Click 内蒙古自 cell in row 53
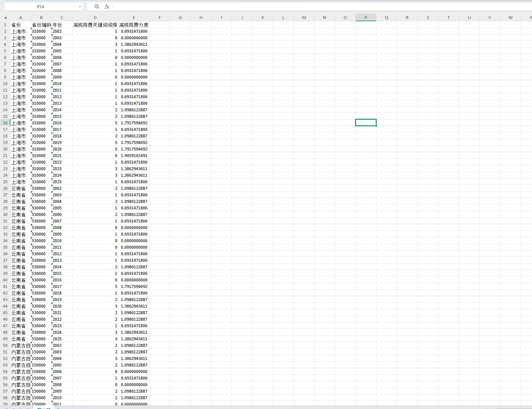 [21, 365]
